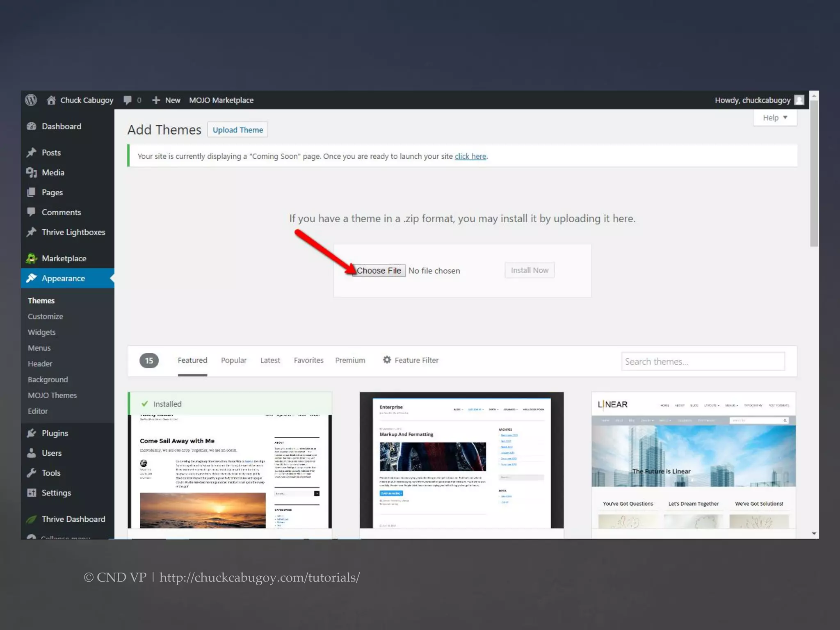Open Menus submenu link

pyautogui.click(x=39, y=348)
